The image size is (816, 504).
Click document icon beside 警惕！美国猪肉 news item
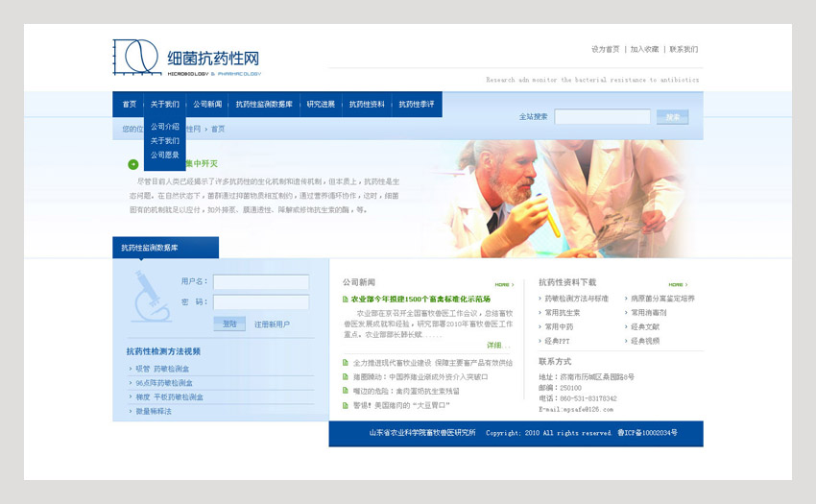(x=346, y=405)
